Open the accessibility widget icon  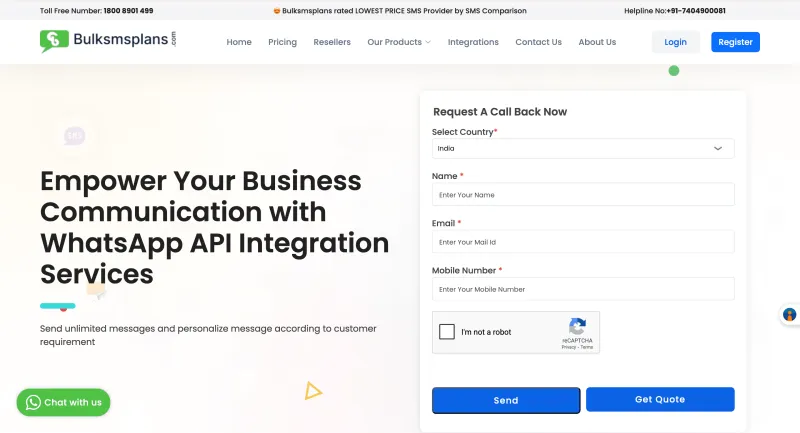click(x=789, y=315)
